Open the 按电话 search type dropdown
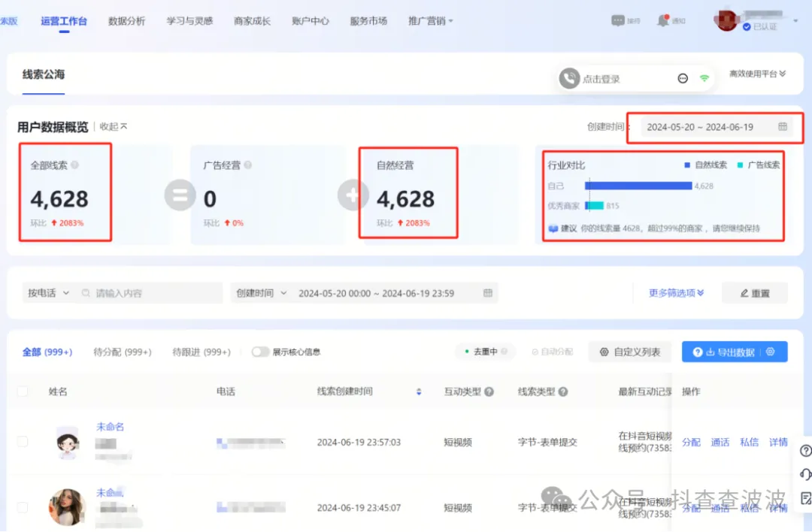812x532 pixels. point(48,293)
